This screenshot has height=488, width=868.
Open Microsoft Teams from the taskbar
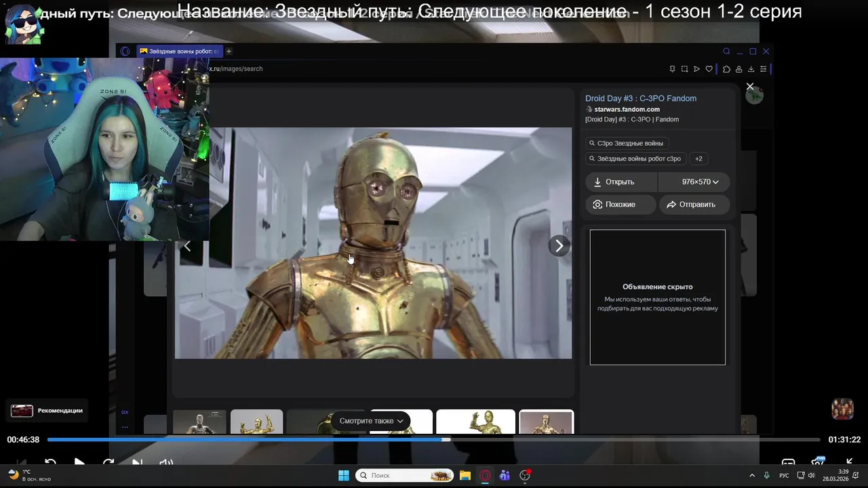click(x=505, y=475)
